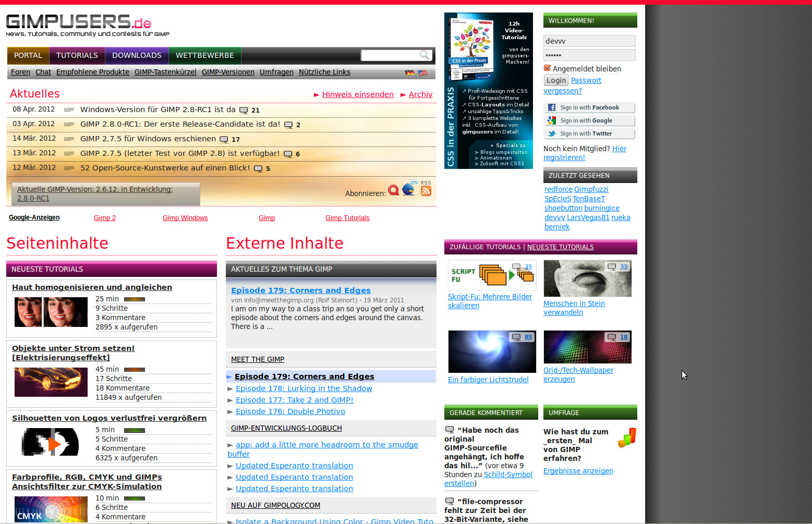The height and width of the screenshot is (524, 812).
Task: Open the MEET THE GIMP section heading
Action: [x=258, y=359]
